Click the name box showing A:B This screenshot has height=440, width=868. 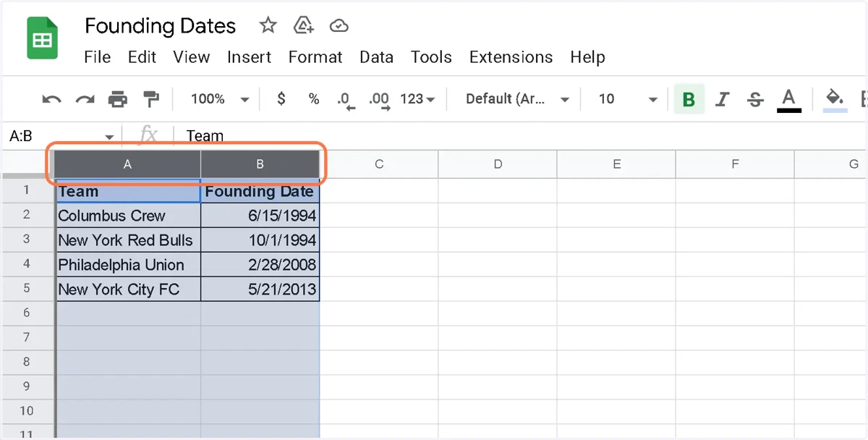(54, 136)
